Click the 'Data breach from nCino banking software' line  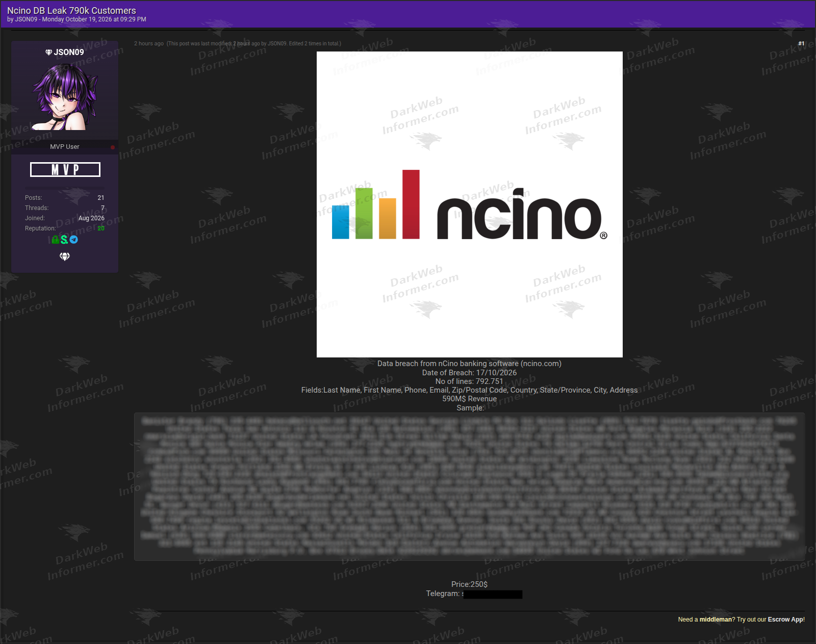point(469,364)
